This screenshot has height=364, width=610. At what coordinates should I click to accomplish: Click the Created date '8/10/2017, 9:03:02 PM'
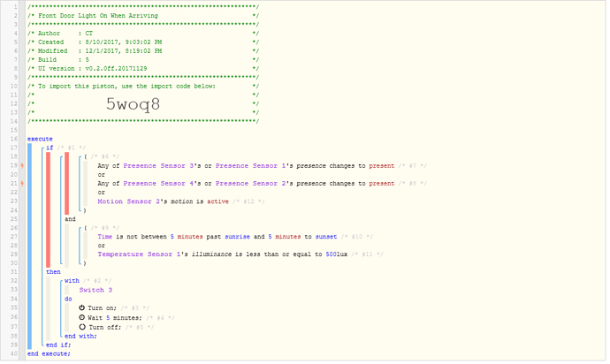pos(123,42)
